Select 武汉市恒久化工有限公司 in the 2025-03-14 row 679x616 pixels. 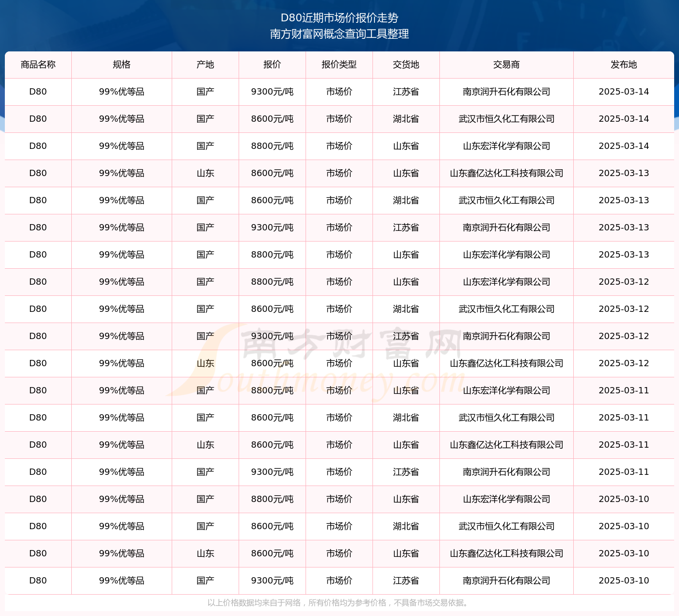coord(506,119)
